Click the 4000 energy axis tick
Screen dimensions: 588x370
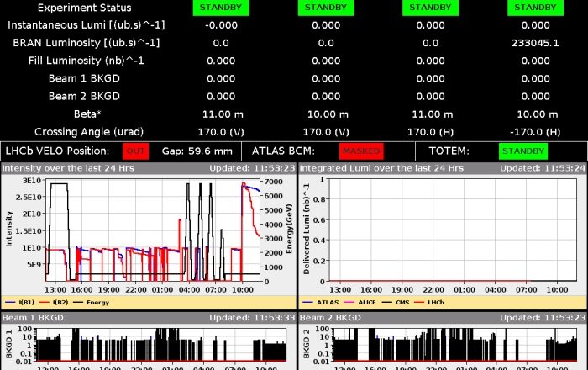point(273,225)
